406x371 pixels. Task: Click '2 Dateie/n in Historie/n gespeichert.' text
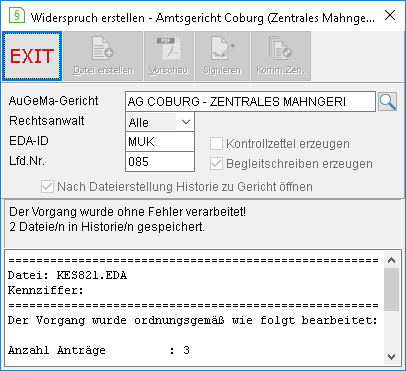(107, 227)
